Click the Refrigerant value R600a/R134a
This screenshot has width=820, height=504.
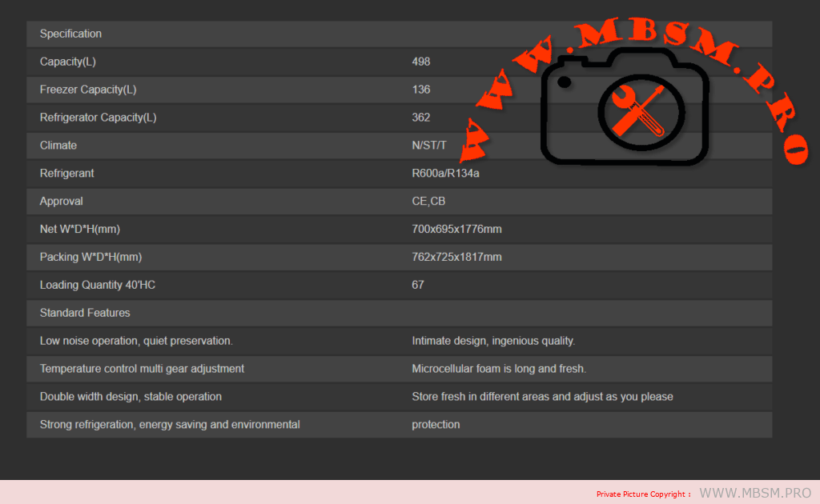click(x=445, y=174)
